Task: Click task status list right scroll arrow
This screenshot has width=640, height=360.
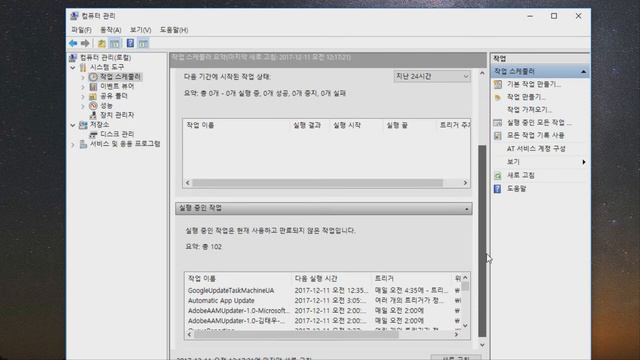Action: (465, 183)
